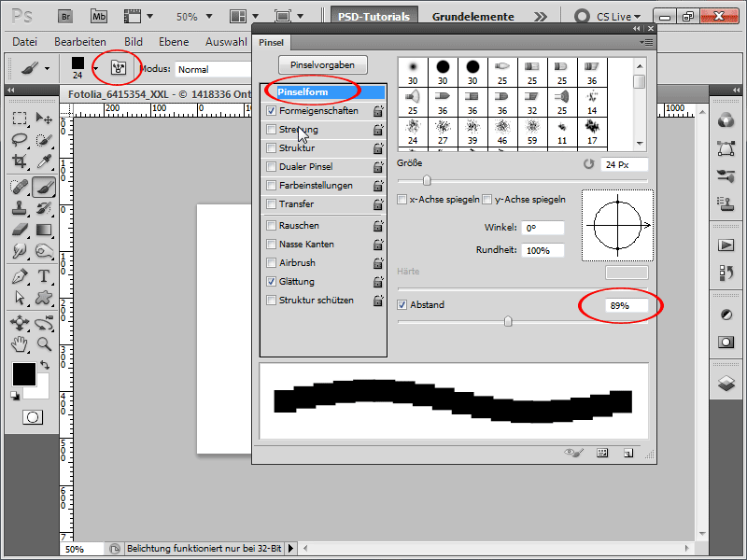Uncheck Formeigenschaften checkbox
Viewport: 747px width, 560px height.
pyautogui.click(x=271, y=110)
